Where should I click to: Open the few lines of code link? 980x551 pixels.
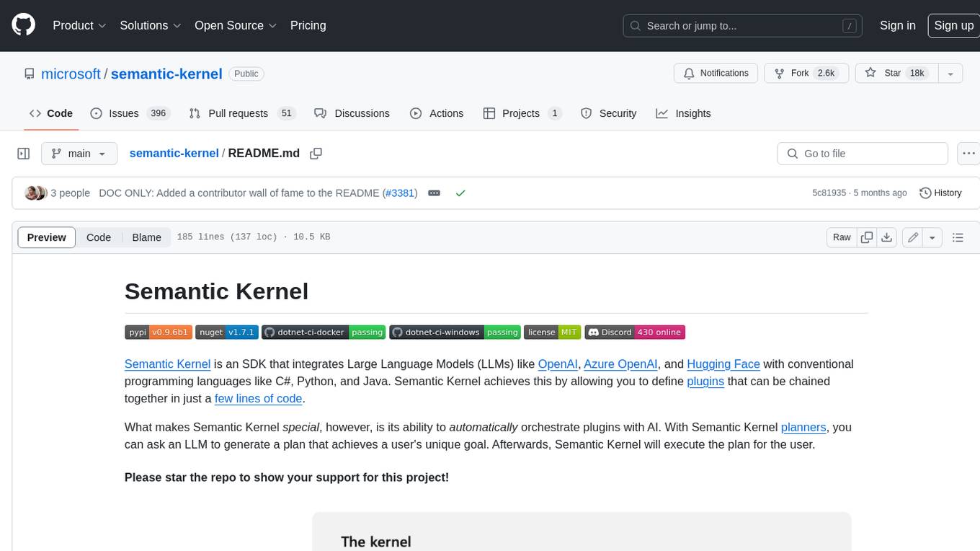click(x=258, y=399)
